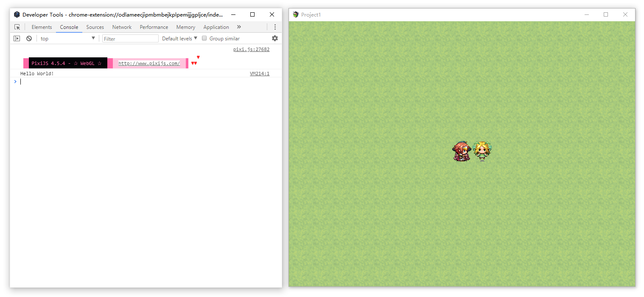Open the http://www.pixijs.com/ link
The image size is (644, 297).
[x=149, y=63]
